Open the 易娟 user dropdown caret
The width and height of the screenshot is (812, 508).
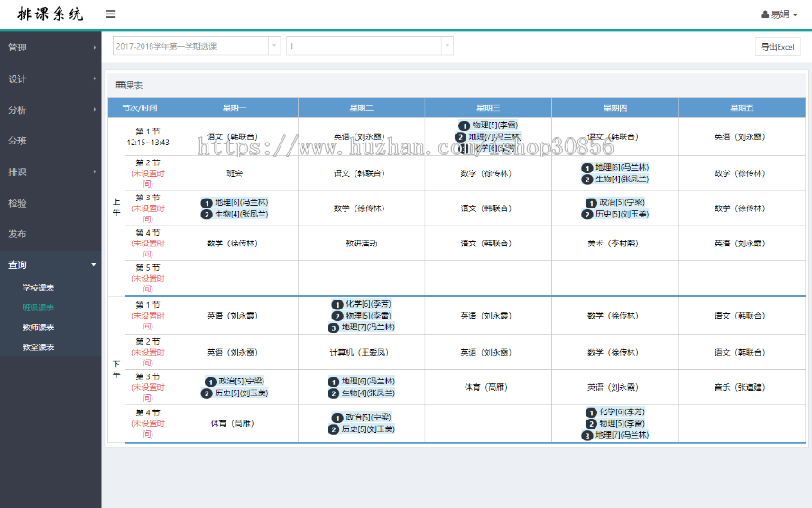point(795,15)
